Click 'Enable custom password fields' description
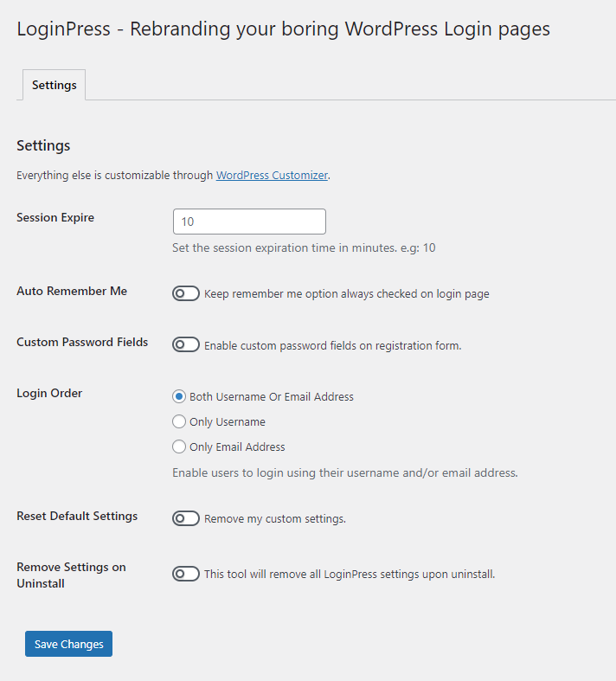 point(332,346)
